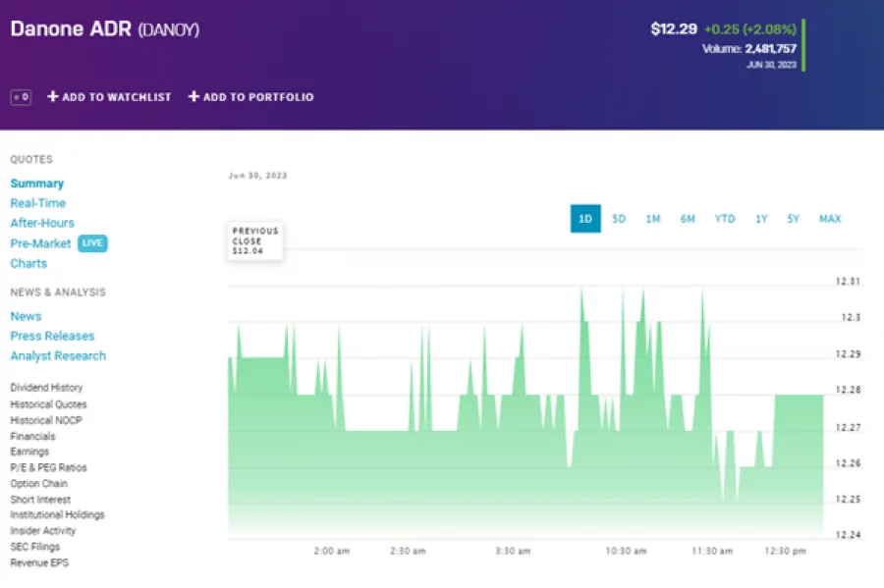Click the +0.25 (+2.08%) price change

pyautogui.click(x=750, y=29)
